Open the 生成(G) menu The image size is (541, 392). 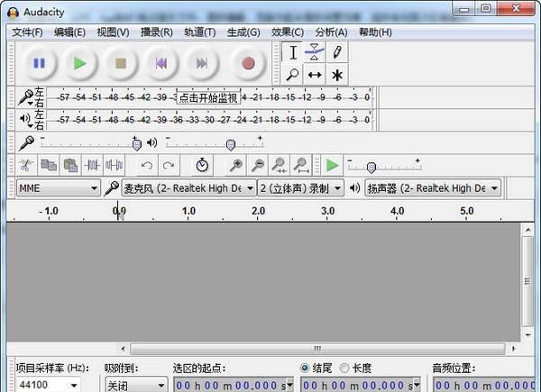243,32
